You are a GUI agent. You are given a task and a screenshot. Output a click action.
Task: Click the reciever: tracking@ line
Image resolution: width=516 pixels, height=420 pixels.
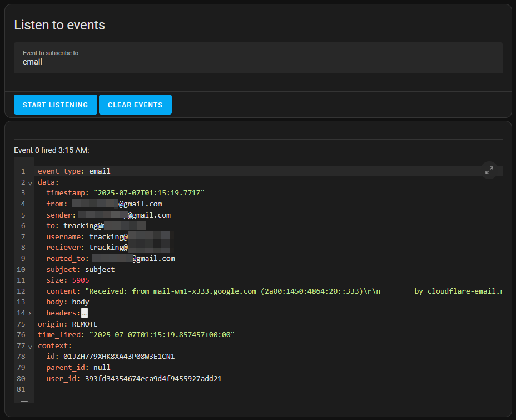(x=108, y=247)
